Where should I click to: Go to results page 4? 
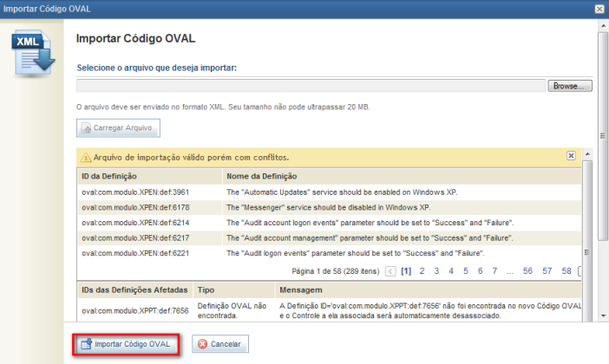(451, 271)
